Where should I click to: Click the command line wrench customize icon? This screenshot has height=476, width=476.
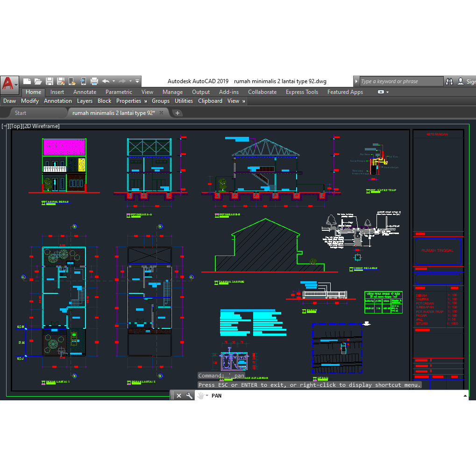(189, 396)
